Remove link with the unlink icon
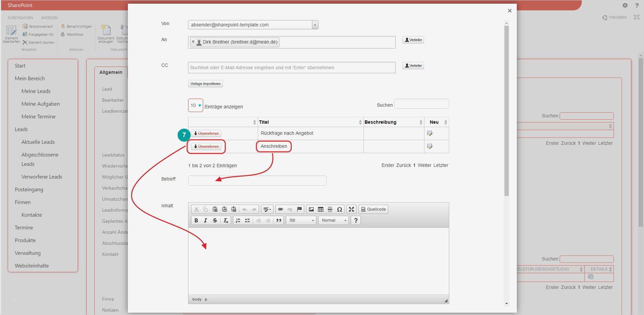This screenshot has height=315, width=644. pos(290,209)
